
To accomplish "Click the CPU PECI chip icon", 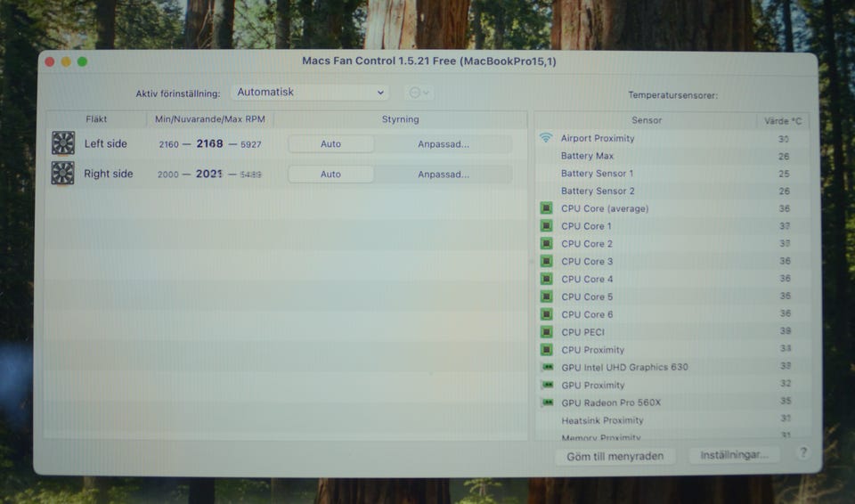I will tap(546, 331).
